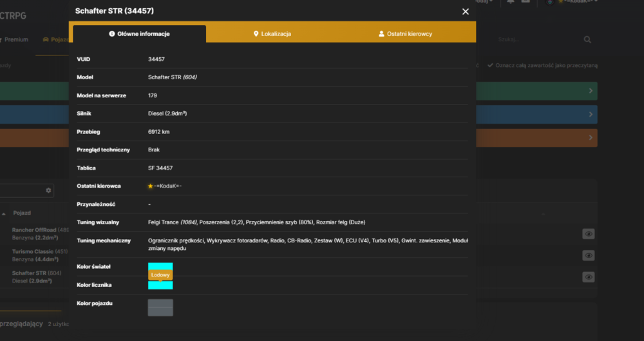Click the Model value Schafter STR (604)
Screen dimensions: 644x341
click(x=173, y=77)
